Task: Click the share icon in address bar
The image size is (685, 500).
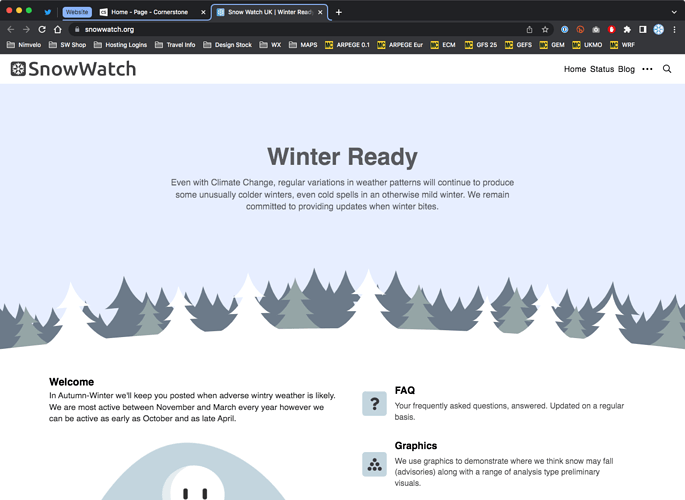Action: pos(529,29)
